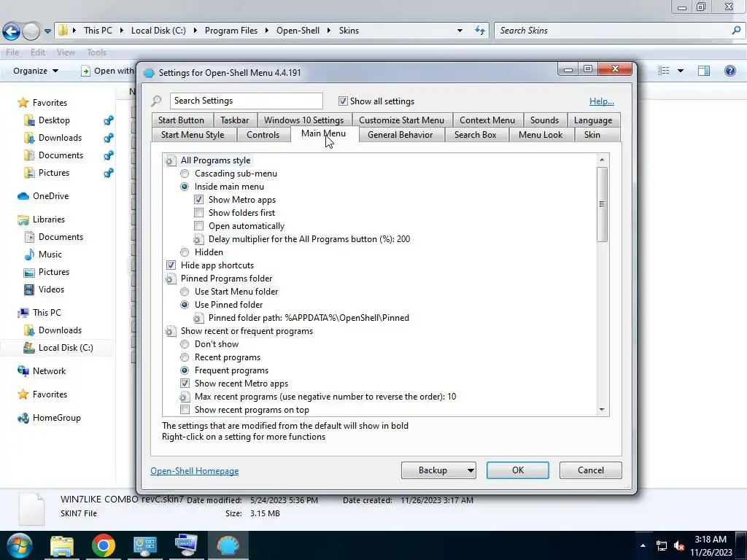This screenshot has height=560, width=747.
Task: Click the change view icon in Explorer
Action: click(664, 71)
